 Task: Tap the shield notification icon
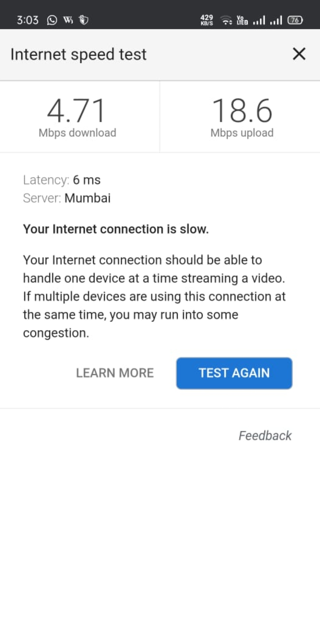click(x=84, y=20)
